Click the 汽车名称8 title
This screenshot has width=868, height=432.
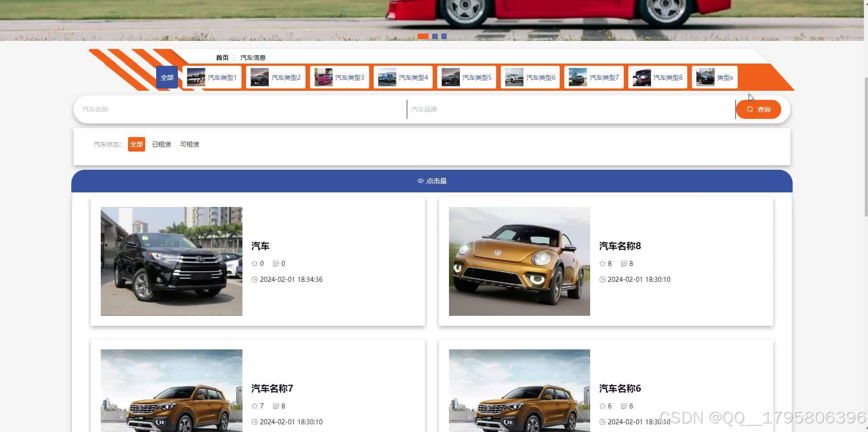point(620,246)
